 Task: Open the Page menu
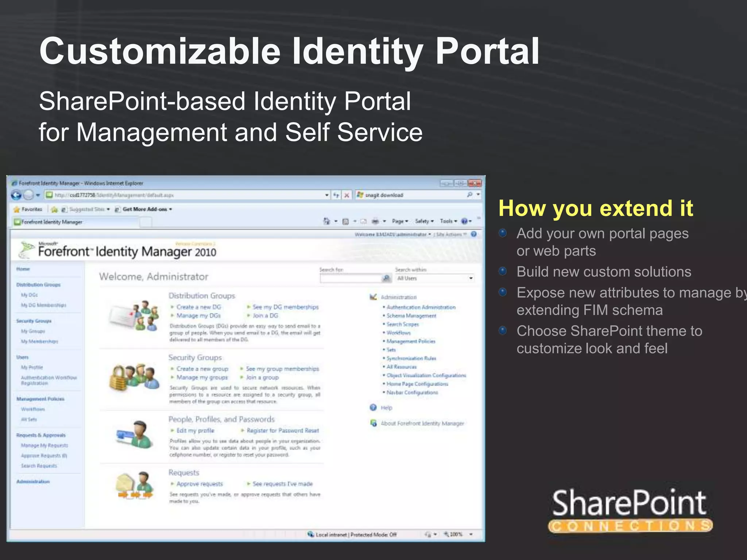[x=400, y=221]
